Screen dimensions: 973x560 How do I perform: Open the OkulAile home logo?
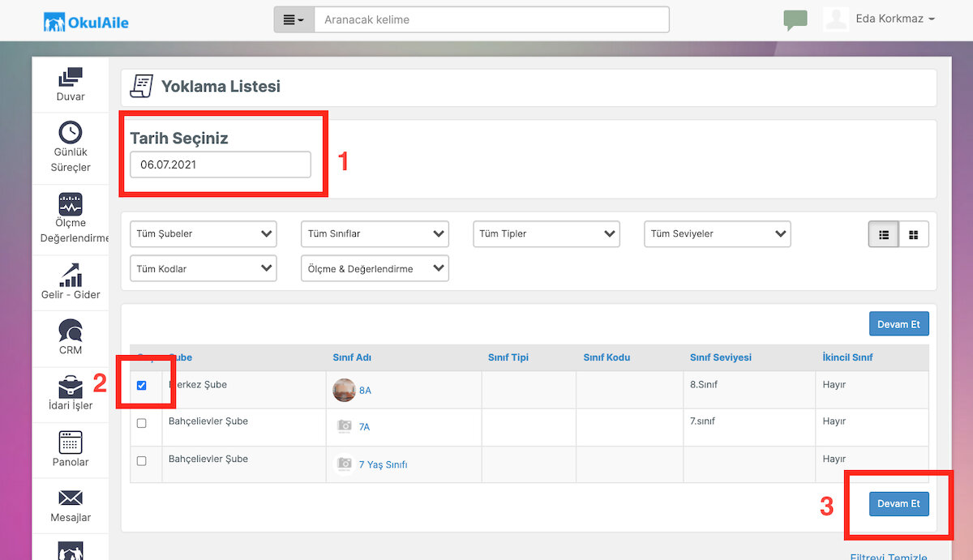click(x=86, y=21)
